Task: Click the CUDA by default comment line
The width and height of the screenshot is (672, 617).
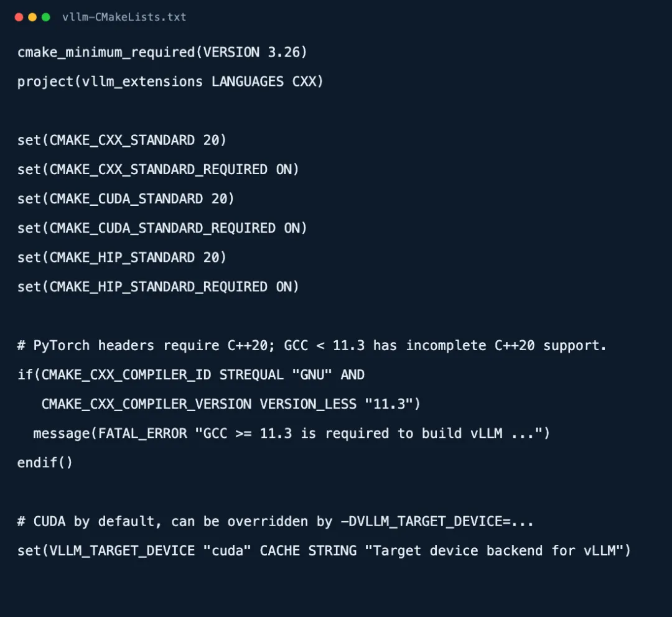Action: click(275, 521)
